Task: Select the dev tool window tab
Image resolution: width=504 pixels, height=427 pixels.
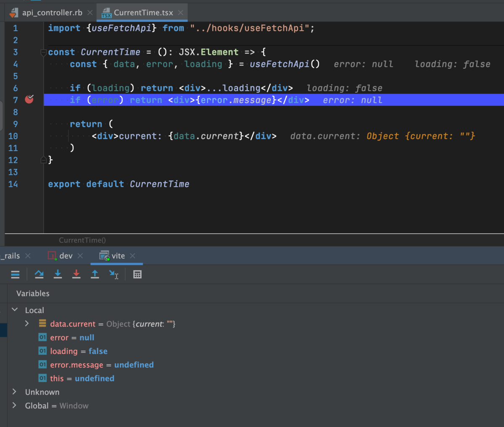Action: (x=66, y=256)
